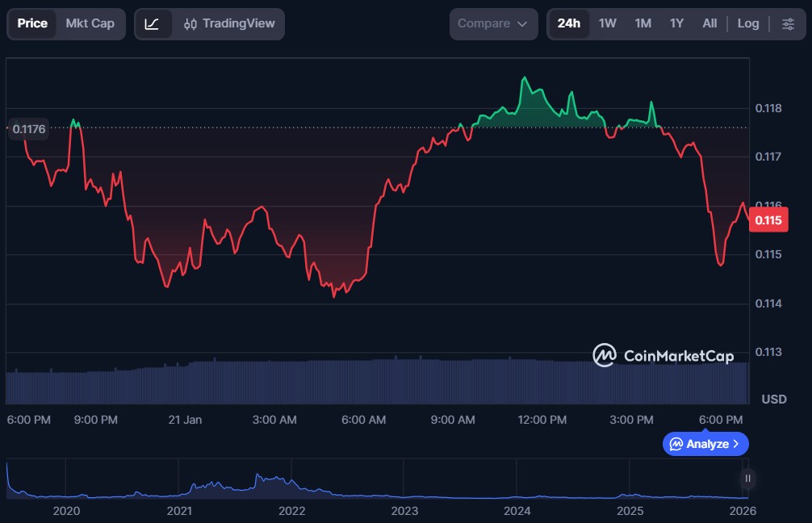Screen dimensions: 812x523
Task: Switch to TradingView candlestick chart
Action: [228, 24]
